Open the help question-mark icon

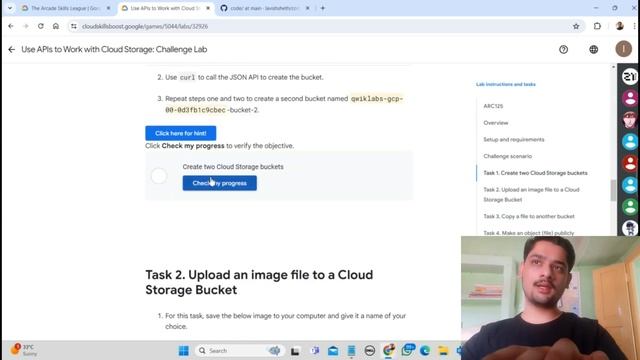pos(563,49)
